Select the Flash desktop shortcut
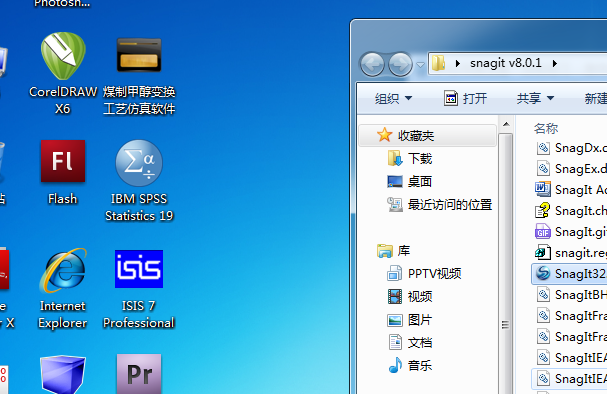Viewport: 607px width, 394px height. pos(63,172)
